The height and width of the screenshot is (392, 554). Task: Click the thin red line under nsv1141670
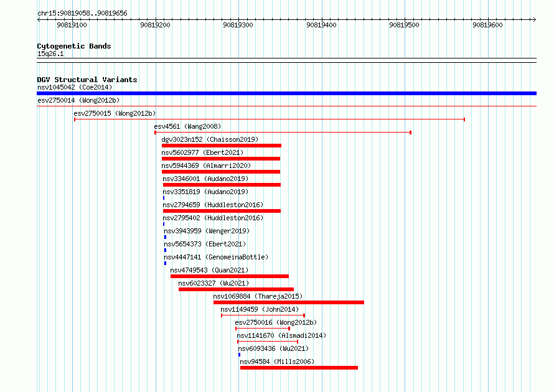268,342
